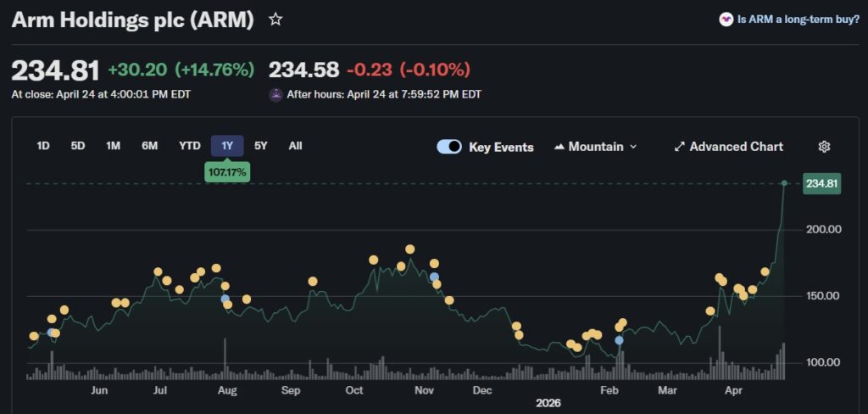Switch to the 5D time range

78,146
